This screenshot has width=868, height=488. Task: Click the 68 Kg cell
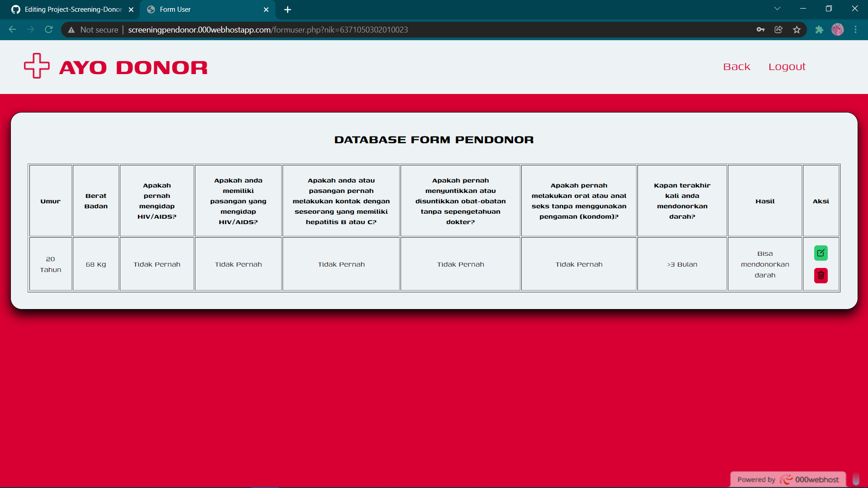coord(96,264)
